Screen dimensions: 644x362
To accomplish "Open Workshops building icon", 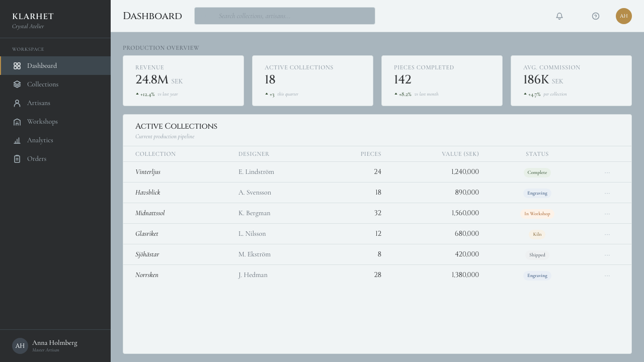I will [17, 122].
